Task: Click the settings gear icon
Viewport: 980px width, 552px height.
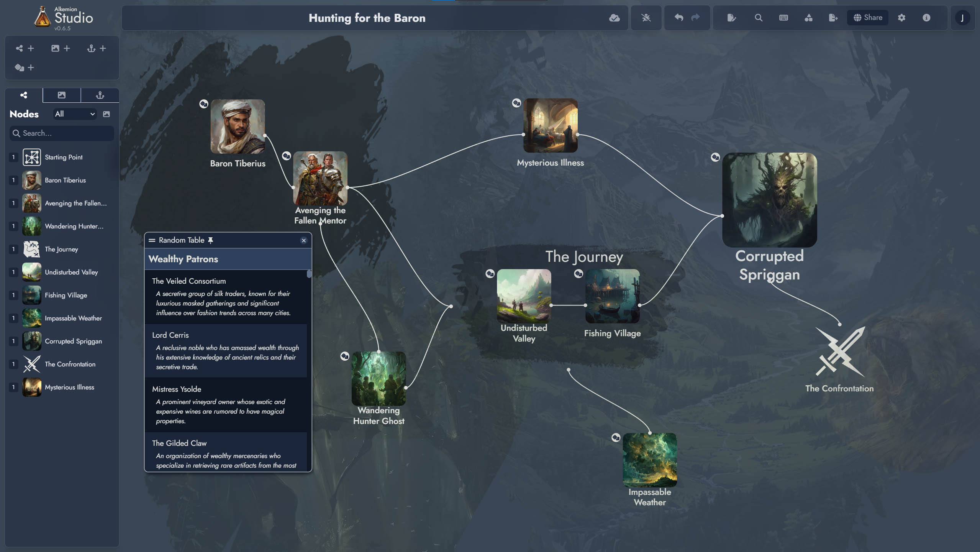Action: pyautogui.click(x=901, y=18)
